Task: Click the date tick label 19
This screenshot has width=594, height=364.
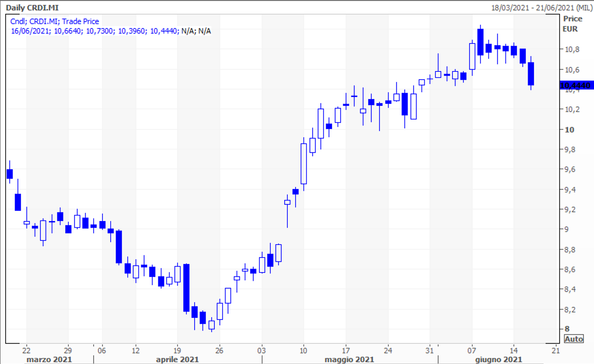Action: [x=177, y=350]
